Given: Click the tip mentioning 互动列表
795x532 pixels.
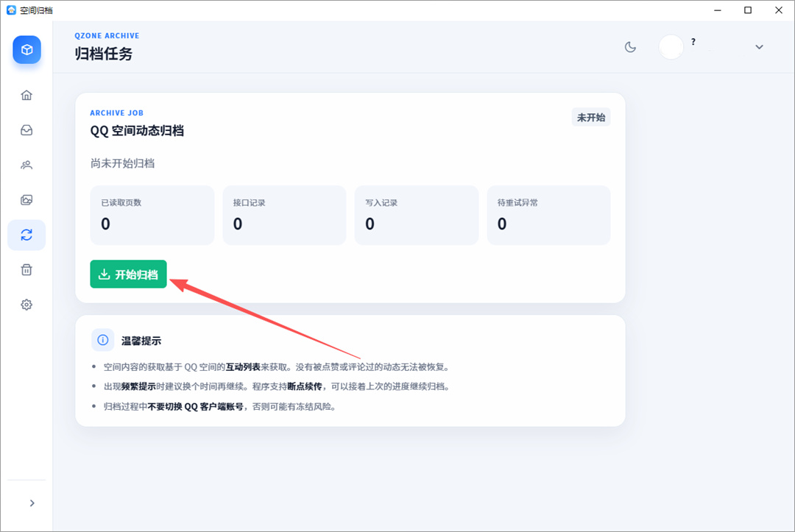Looking at the screenshot, I should tap(276, 367).
